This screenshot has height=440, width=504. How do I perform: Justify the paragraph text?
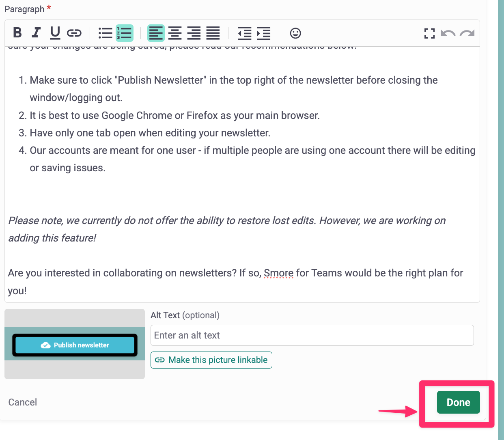(213, 33)
